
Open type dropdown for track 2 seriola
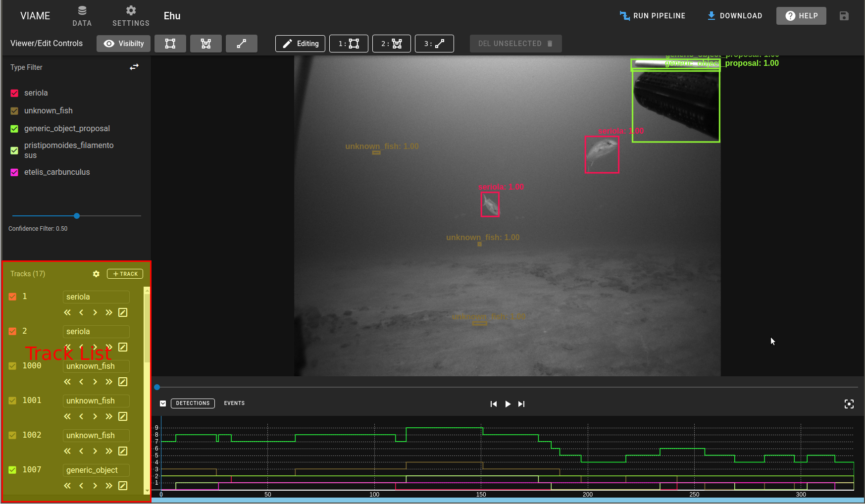click(x=96, y=331)
